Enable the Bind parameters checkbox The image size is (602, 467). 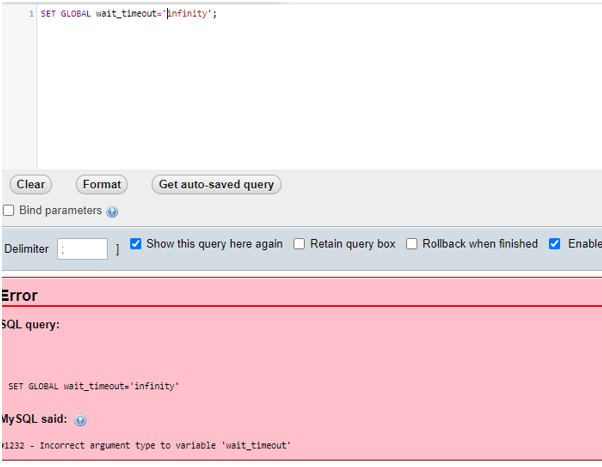pyautogui.click(x=8, y=210)
